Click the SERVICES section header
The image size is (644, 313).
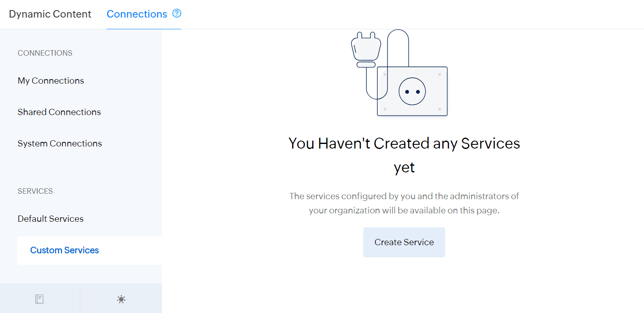click(35, 191)
